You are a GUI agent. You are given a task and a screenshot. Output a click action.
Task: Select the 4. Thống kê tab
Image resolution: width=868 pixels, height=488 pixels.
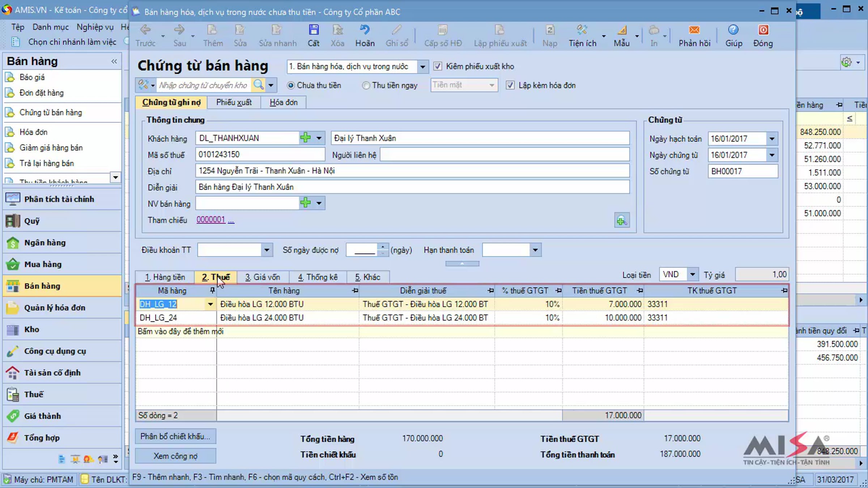tap(318, 277)
